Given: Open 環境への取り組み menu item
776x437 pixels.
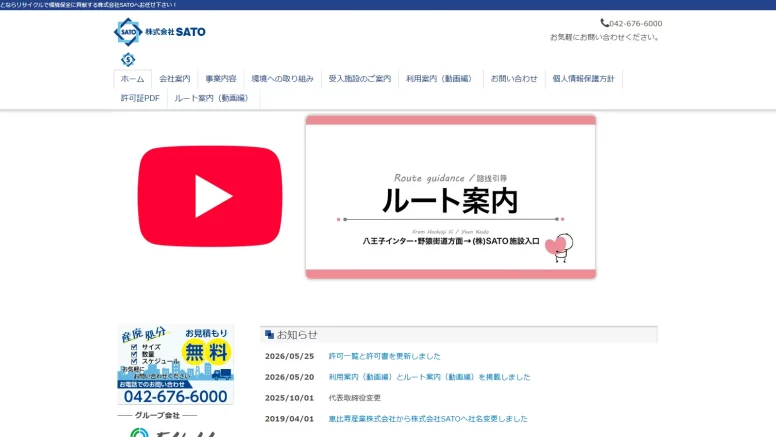Looking at the screenshot, I should pyautogui.click(x=283, y=79).
